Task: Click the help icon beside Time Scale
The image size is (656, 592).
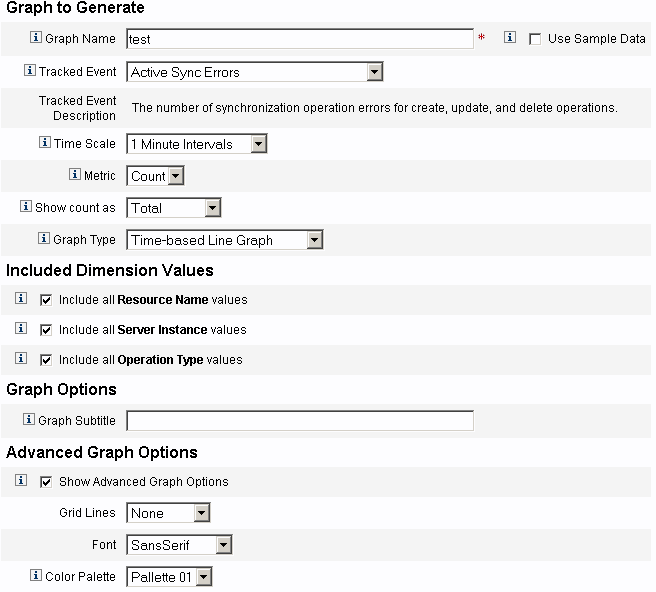Action: pos(44,144)
